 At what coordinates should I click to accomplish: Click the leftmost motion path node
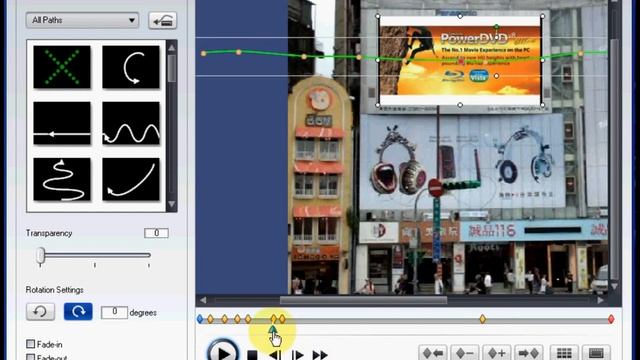(x=203, y=53)
